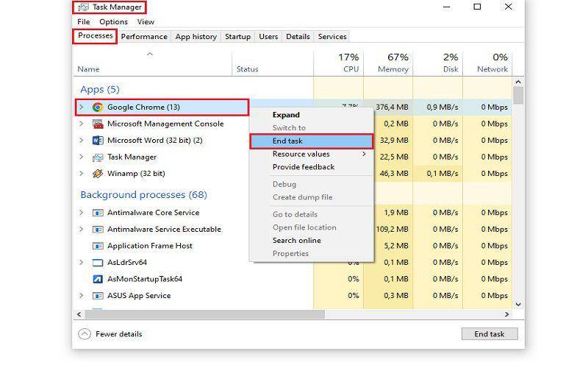Click the Microsoft Management Console icon
Viewport: 588px width, 368px height.
coord(98,124)
